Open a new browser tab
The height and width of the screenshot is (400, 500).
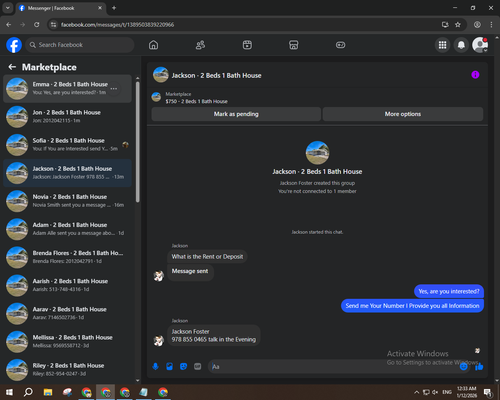click(x=114, y=8)
